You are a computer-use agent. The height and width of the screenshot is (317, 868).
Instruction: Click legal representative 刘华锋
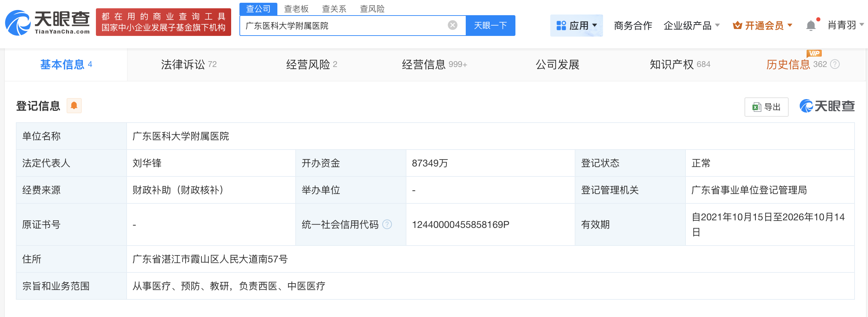pyautogui.click(x=147, y=163)
